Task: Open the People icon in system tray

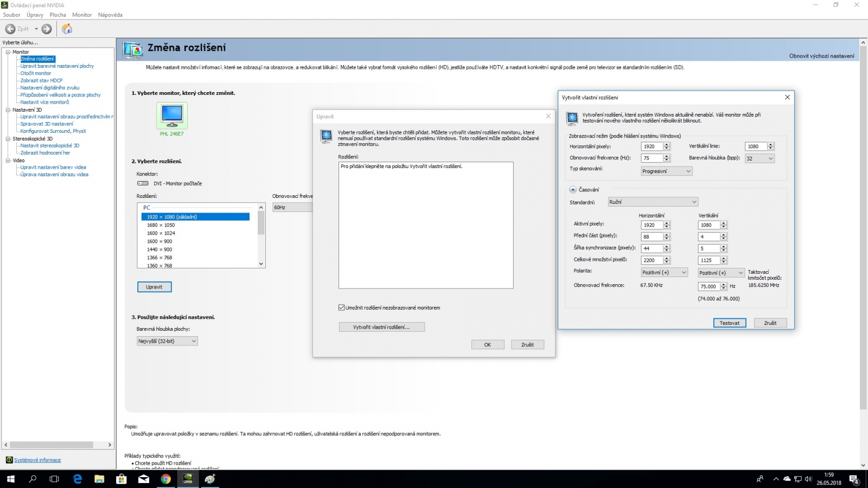Action: coord(760,479)
